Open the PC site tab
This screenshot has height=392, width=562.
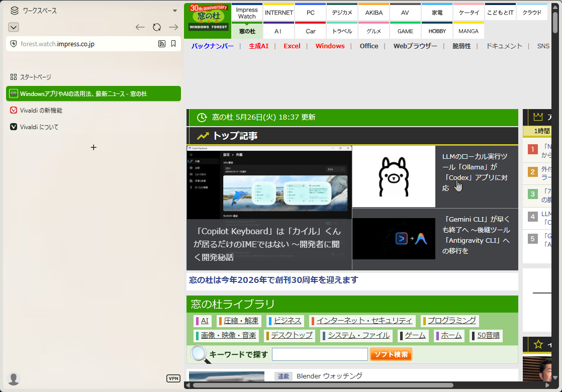pyautogui.click(x=310, y=13)
